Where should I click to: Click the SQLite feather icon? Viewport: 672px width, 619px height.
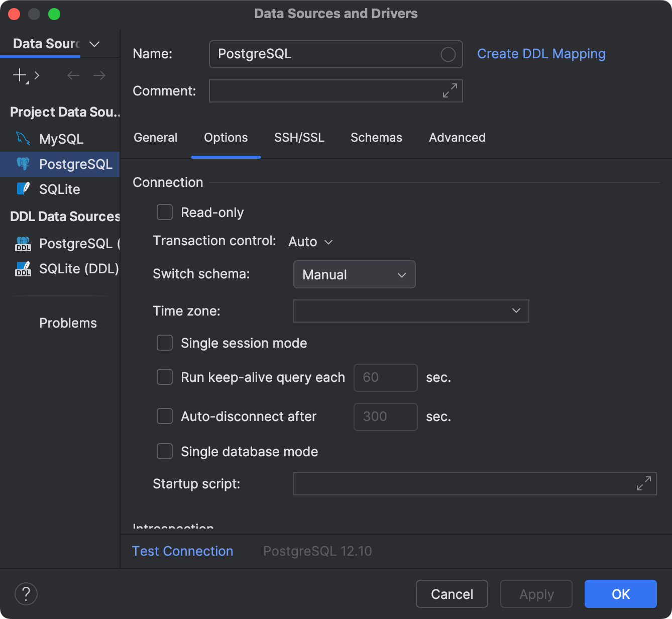[23, 189]
